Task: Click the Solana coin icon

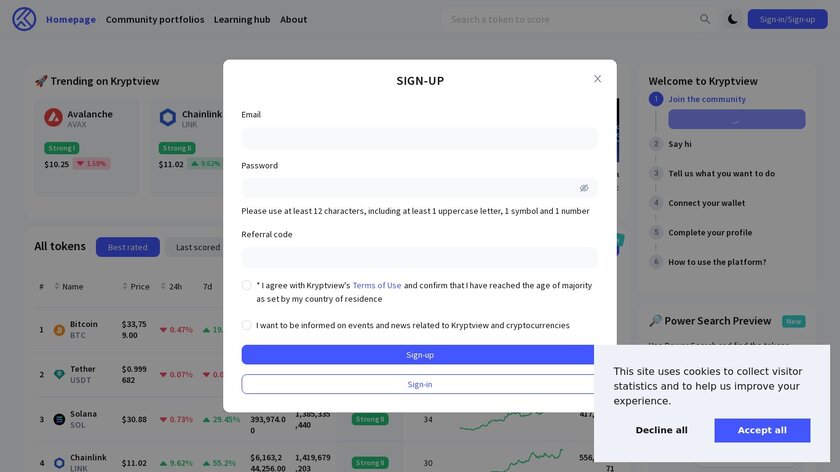Action: [59, 419]
